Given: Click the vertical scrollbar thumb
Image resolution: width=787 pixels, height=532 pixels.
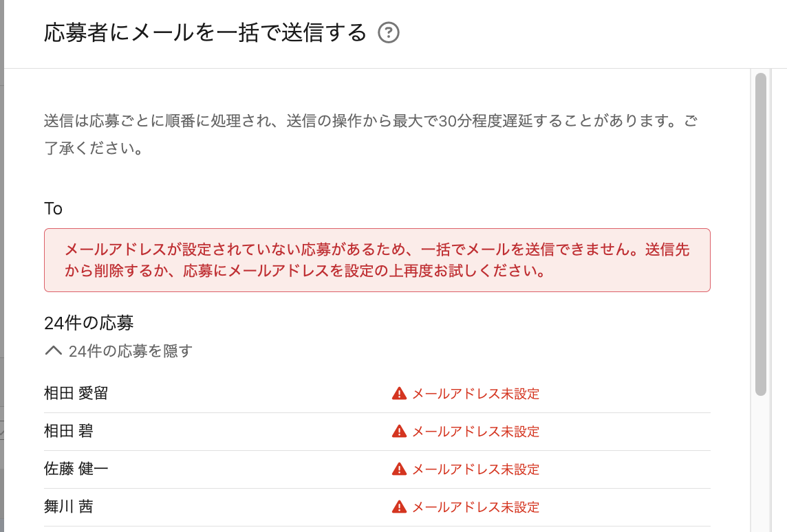Looking at the screenshot, I should (x=761, y=234).
